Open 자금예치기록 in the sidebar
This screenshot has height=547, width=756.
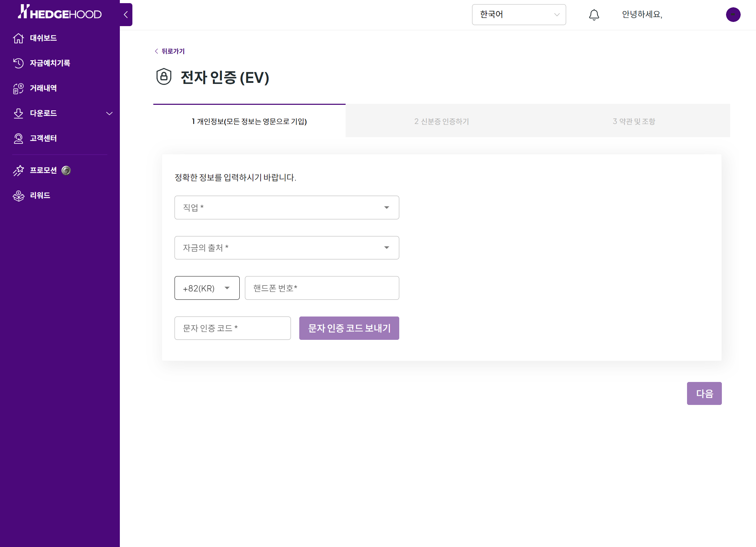tap(50, 63)
